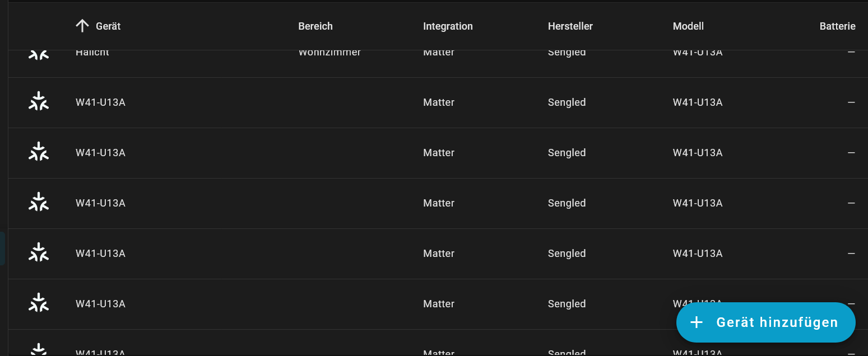Click the Matter icon of Halicht row
Image resolution: width=868 pixels, height=356 pixels.
pyautogui.click(x=39, y=55)
